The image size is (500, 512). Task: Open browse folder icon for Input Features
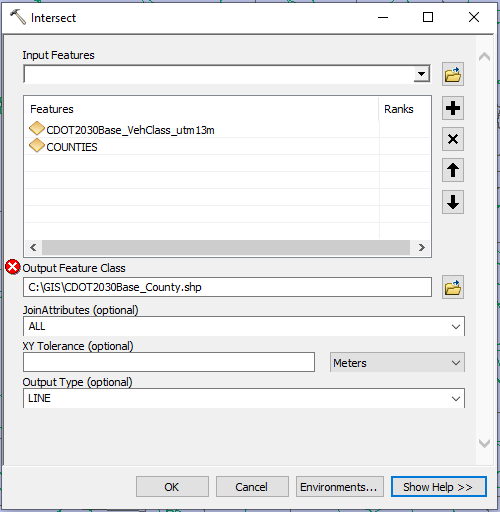click(453, 74)
